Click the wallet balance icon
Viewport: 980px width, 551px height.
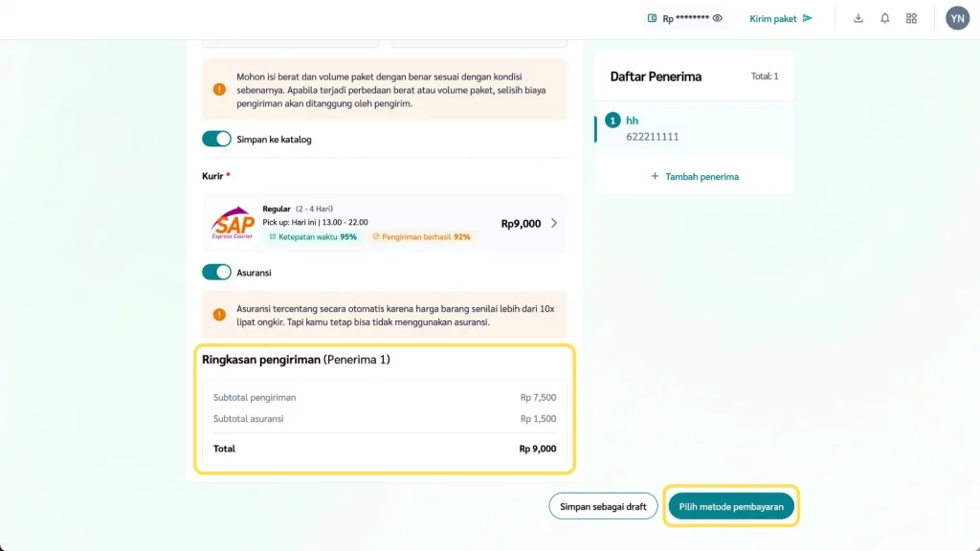click(652, 18)
